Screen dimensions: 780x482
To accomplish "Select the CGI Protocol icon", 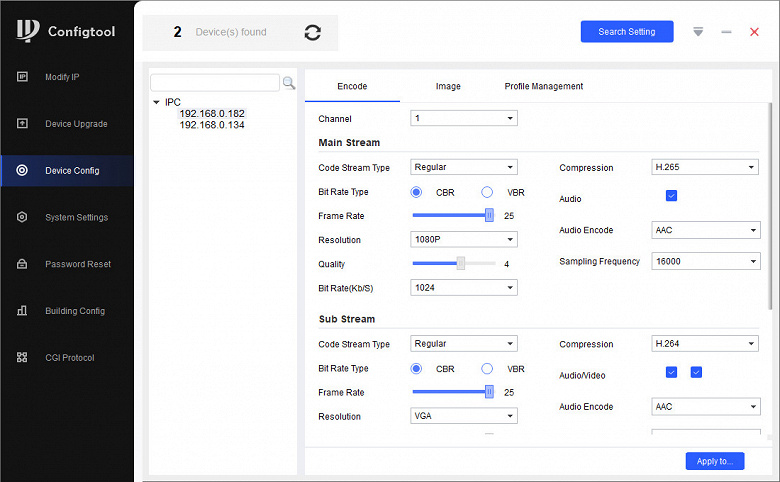I will click(22, 358).
